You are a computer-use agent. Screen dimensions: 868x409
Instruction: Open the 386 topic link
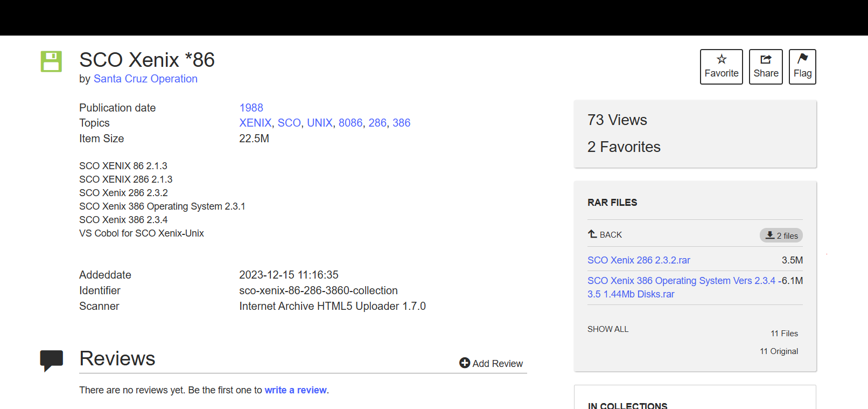[x=401, y=123]
